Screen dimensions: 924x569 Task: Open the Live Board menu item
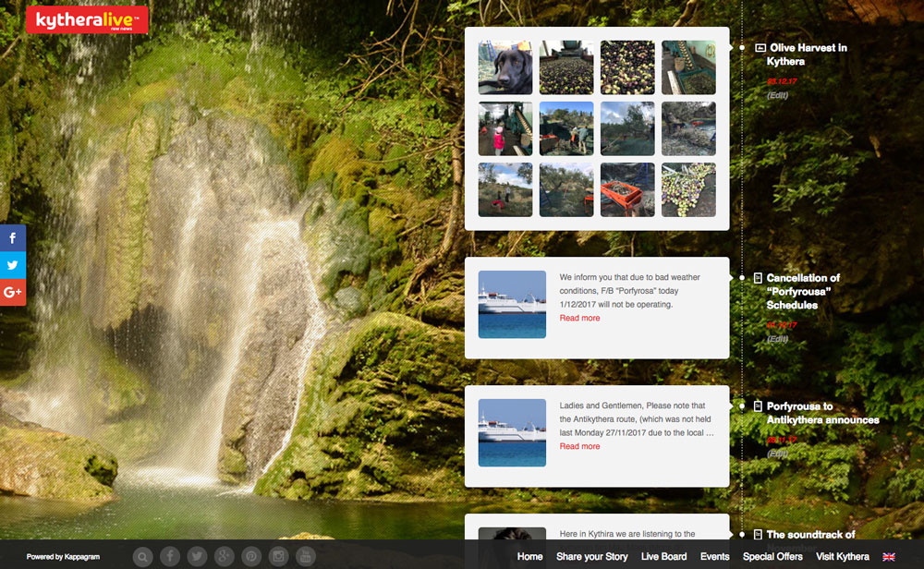pos(663,557)
